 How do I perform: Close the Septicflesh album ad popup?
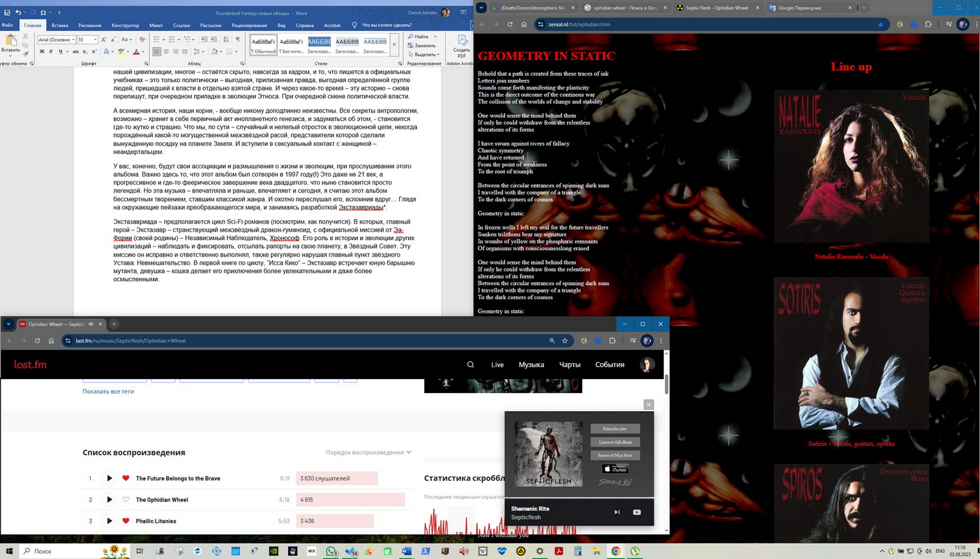[x=648, y=404]
